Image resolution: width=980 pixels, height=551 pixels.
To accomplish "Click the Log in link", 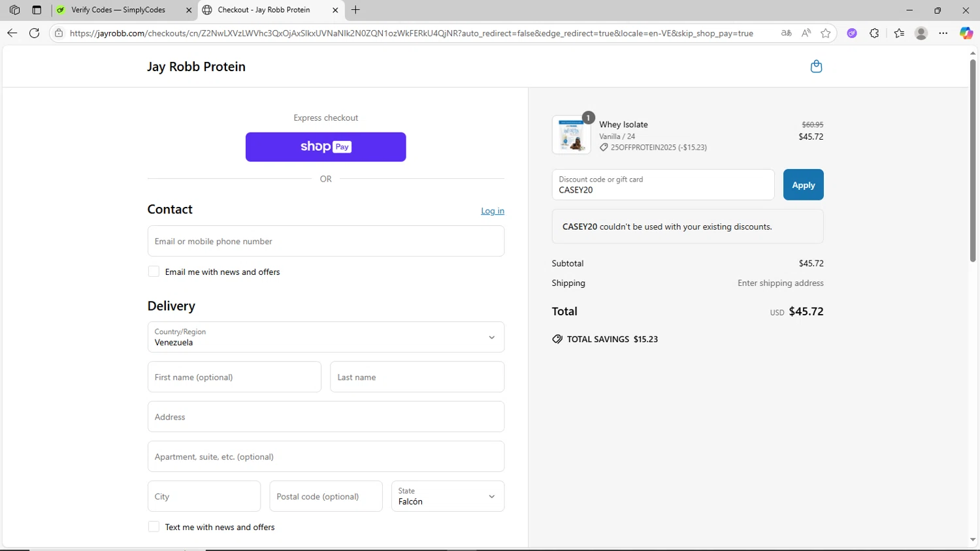I will 493,211.
